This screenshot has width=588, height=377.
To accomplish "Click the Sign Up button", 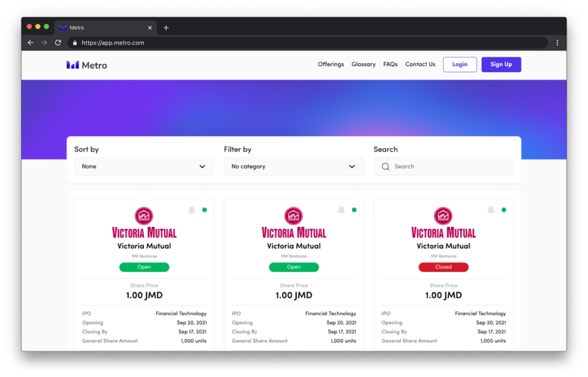I will point(501,65).
